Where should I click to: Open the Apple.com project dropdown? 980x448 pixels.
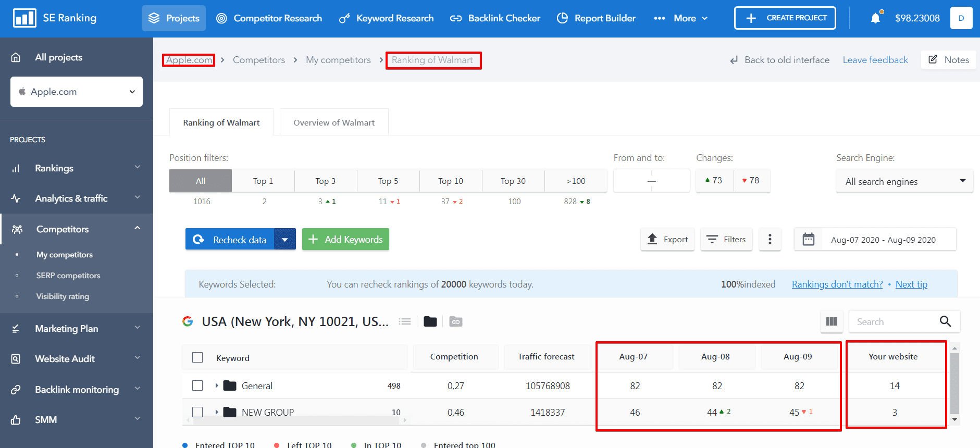pyautogui.click(x=77, y=92)
